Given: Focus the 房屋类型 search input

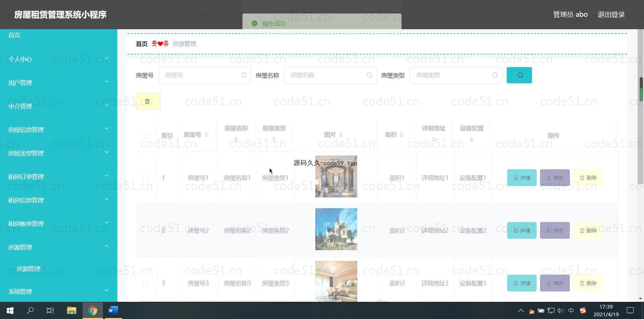Looking at the screenshot, I should pyautogui.click(x=455, y=75).
